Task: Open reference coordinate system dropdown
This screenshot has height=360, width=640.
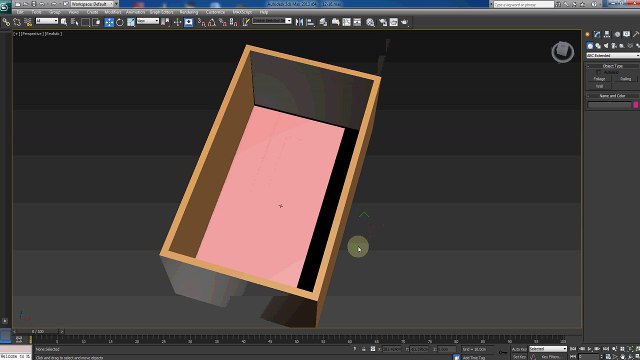Action: (148, 21)
